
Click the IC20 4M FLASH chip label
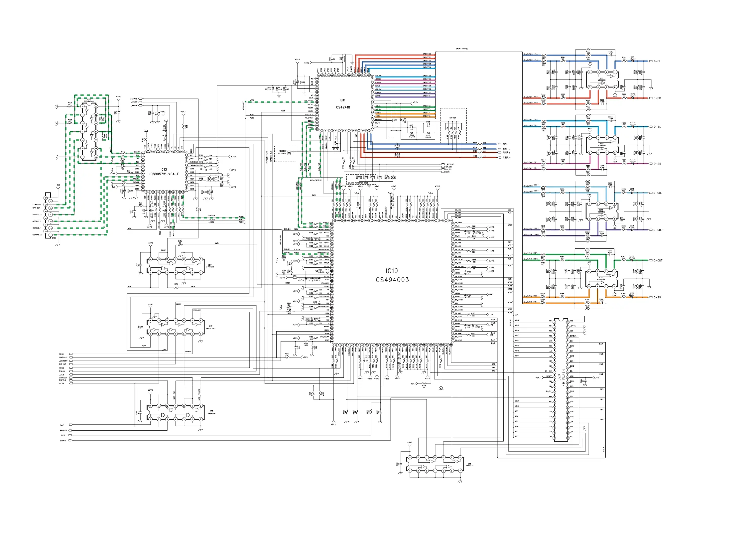[561, 378]
